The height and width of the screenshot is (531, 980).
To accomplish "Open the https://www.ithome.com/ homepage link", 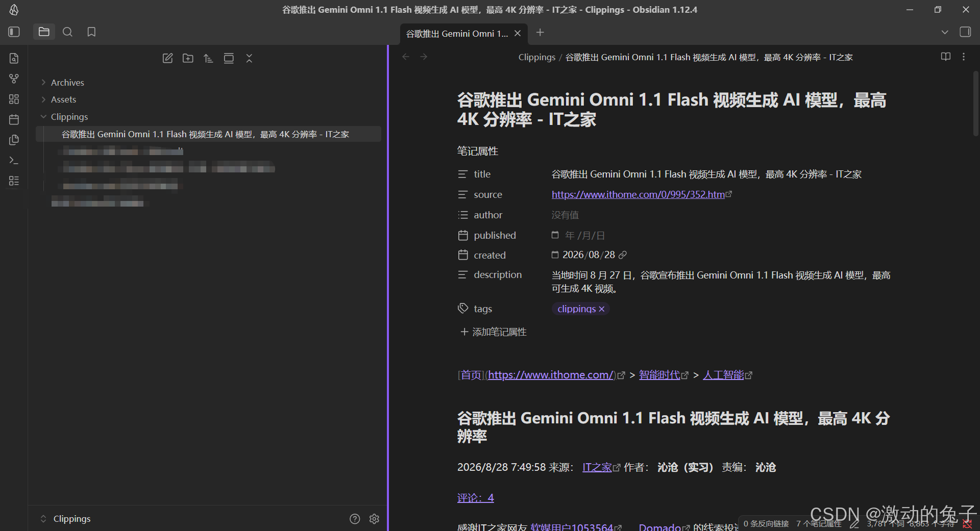I will (x=551, y=375).
